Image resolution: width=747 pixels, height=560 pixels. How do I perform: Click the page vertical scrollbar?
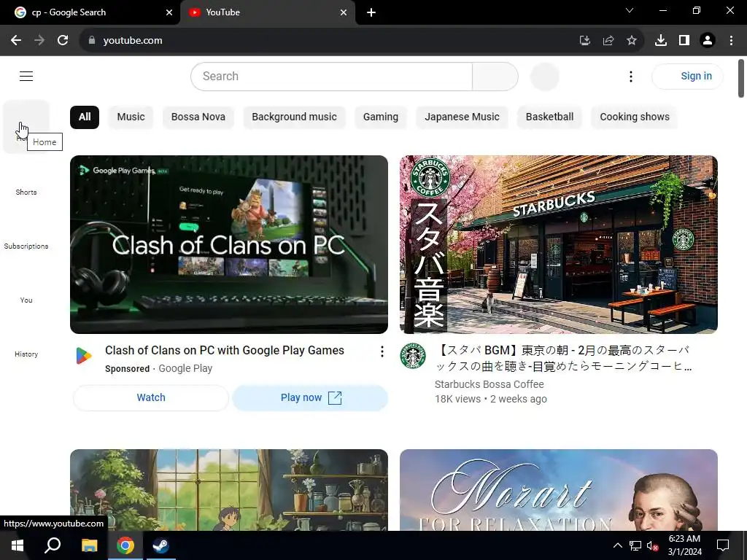click(x=741, y=78)
